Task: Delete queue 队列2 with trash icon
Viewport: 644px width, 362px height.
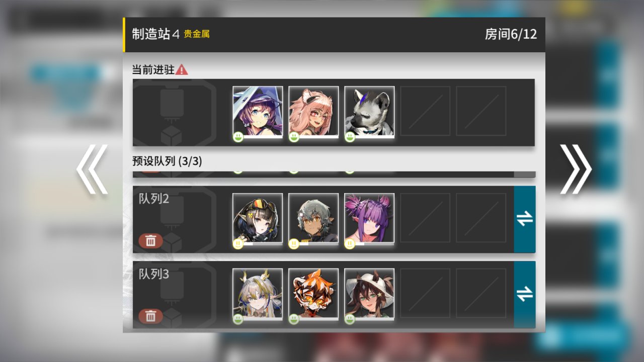Action: (150, 241)
